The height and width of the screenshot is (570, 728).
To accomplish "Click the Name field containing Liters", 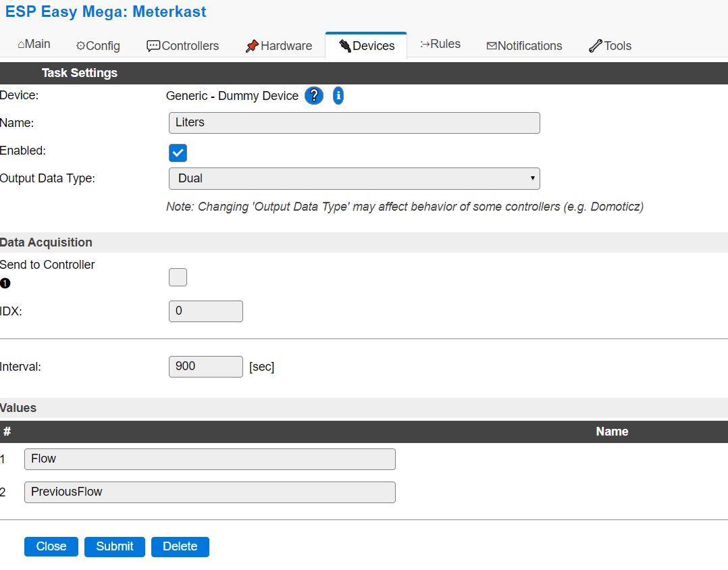I will (x=355, y=123).
